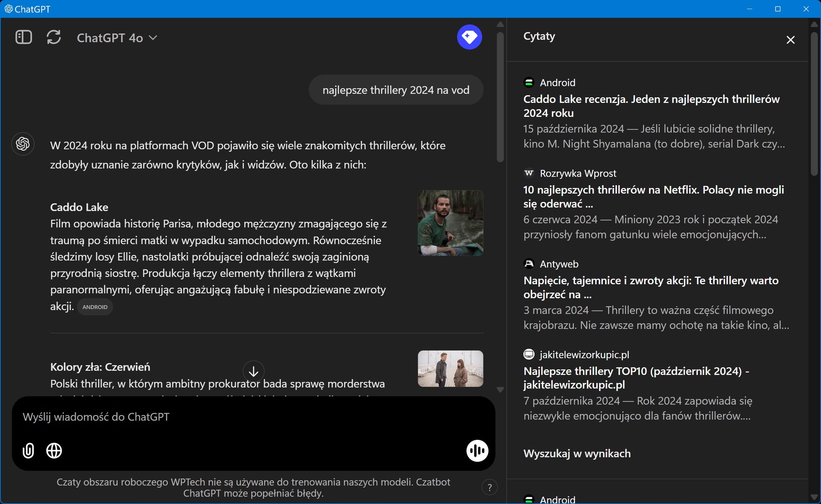Open the 10 najlepszych thrillerów na Netflix link

pyautogui.click(x=653, y=197)
